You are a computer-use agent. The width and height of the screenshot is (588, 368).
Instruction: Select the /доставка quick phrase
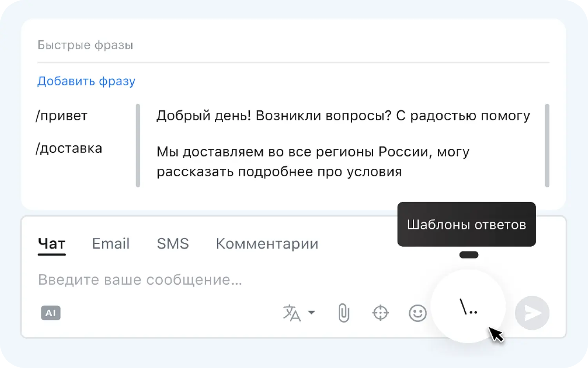point(69,148)
